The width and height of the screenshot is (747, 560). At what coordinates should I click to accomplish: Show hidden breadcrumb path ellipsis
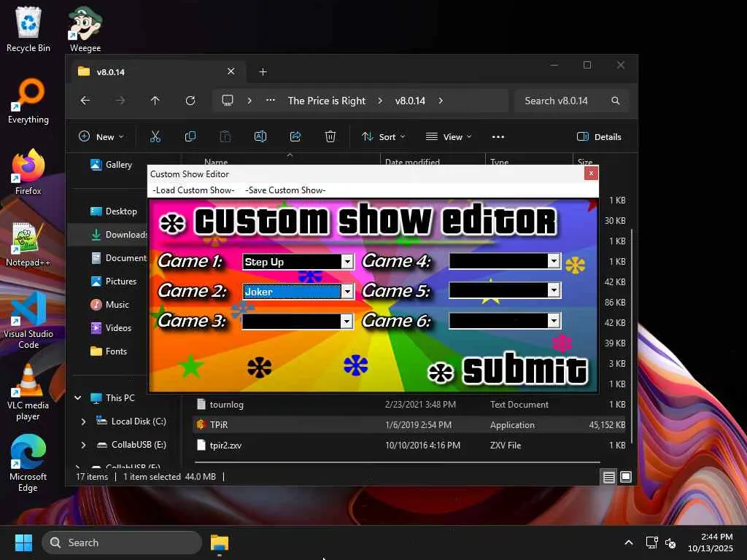point(271,101)
